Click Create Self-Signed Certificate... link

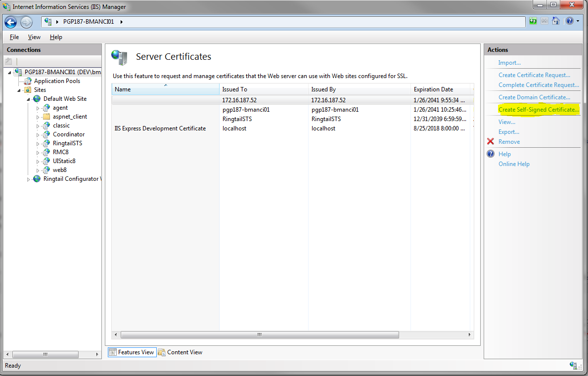coord(539,110)
